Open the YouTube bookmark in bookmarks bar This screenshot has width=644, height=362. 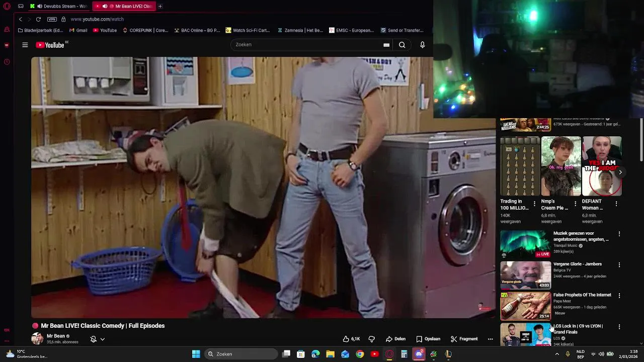[105, 30]
